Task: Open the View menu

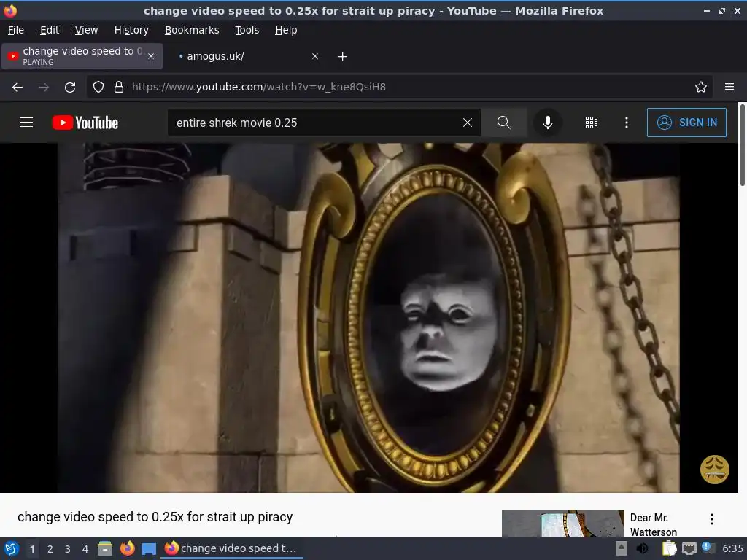Action: coord(86,30)
